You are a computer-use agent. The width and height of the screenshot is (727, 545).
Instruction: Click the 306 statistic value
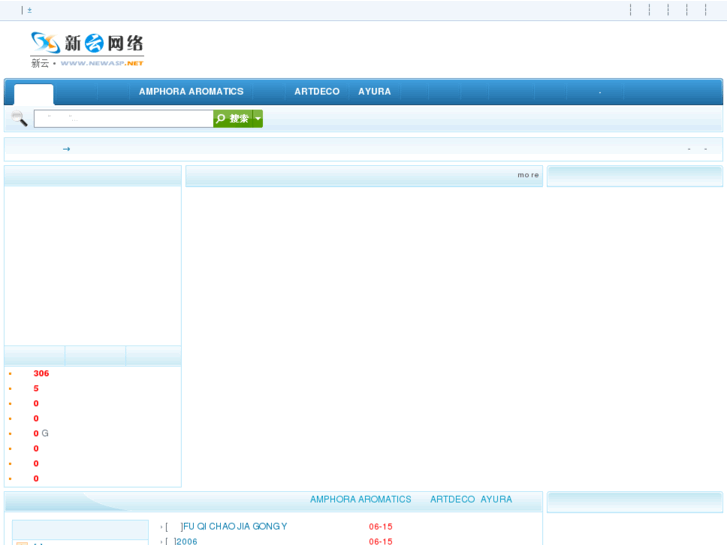tap(41, 373)
